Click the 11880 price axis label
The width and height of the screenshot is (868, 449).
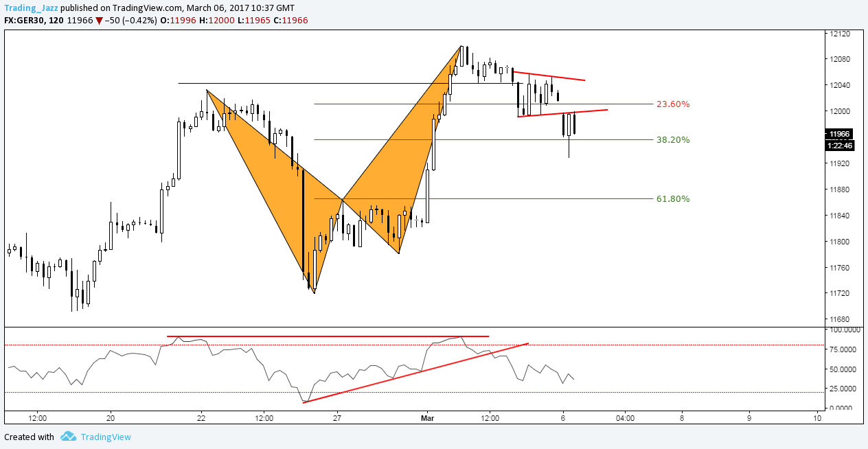point(841,189)
